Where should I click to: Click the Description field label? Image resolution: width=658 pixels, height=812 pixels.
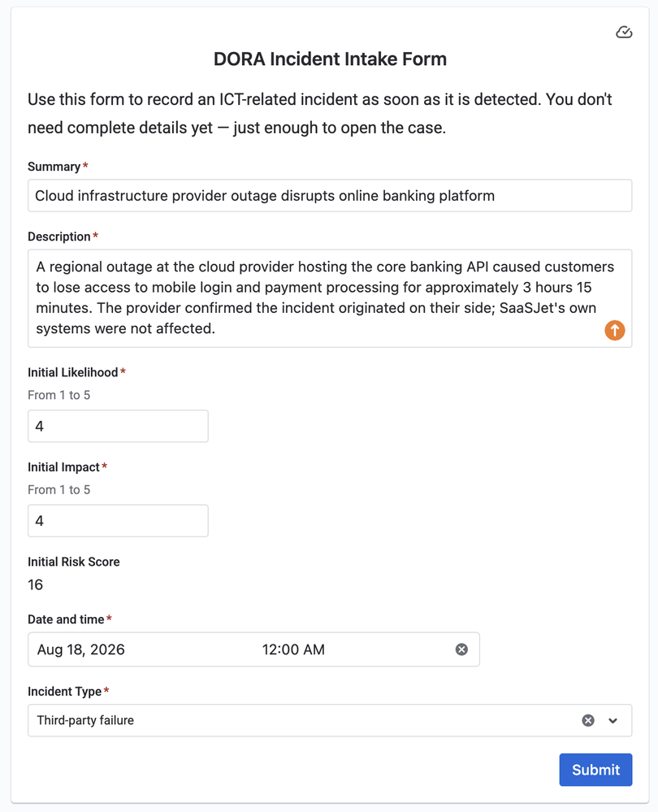tap(59, 237)
